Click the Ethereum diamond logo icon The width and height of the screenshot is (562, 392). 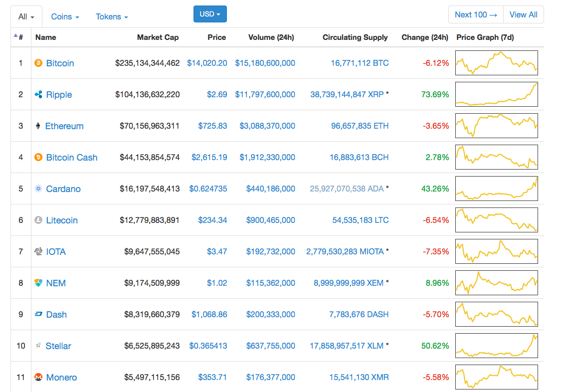[38, 126]
